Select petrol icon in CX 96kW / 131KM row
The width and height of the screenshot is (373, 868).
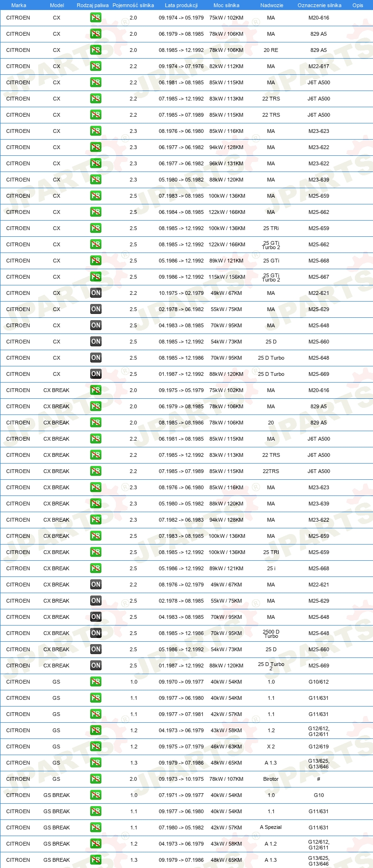pos(96,163)
